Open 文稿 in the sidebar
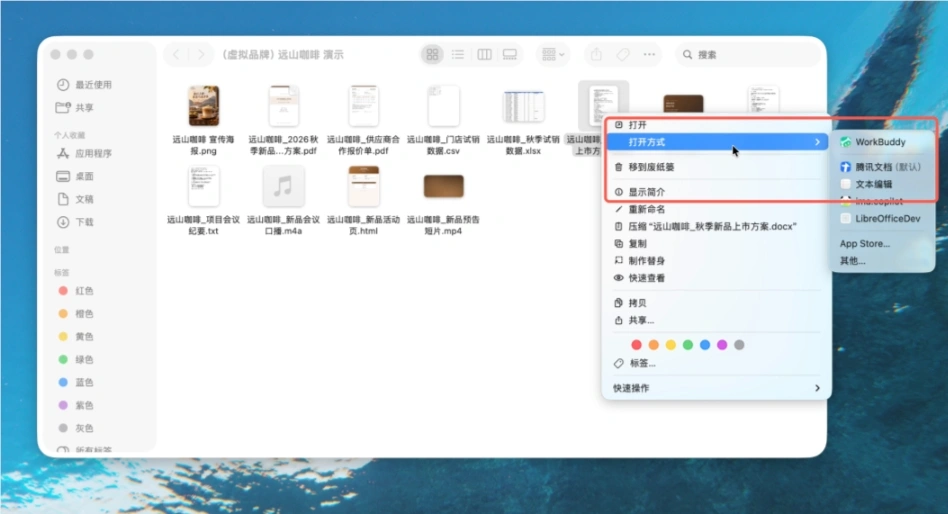Viewport: 948px width, 514px height. pyautogui.click(x=76, y=199)
